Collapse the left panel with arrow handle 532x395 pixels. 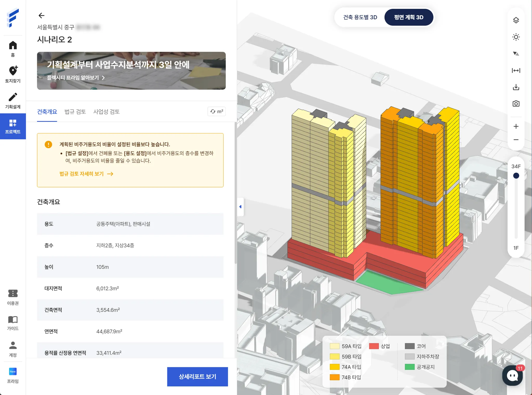(240, 207)
